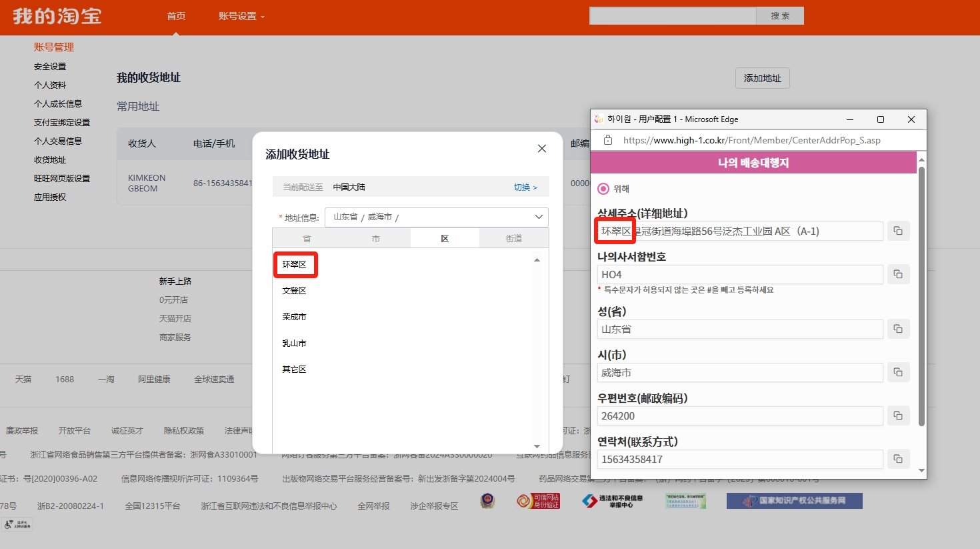The height and width of the screenshot is (549, 980).
Task: Open 安全设置 in the sidebar
Action: pos(50,67)
